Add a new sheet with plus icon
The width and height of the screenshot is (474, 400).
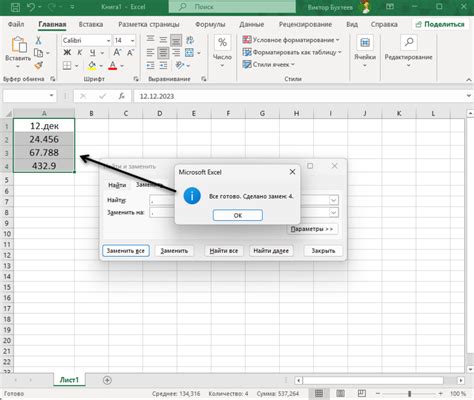coord(107,380)
